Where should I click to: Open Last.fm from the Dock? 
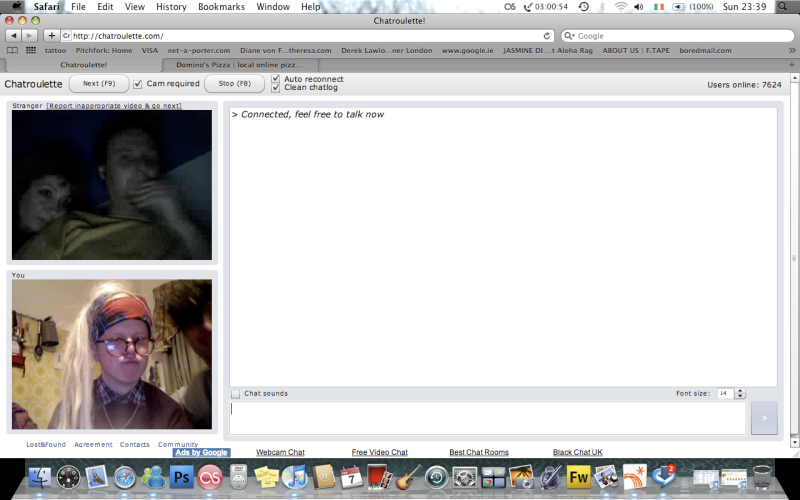click(210, 478)
